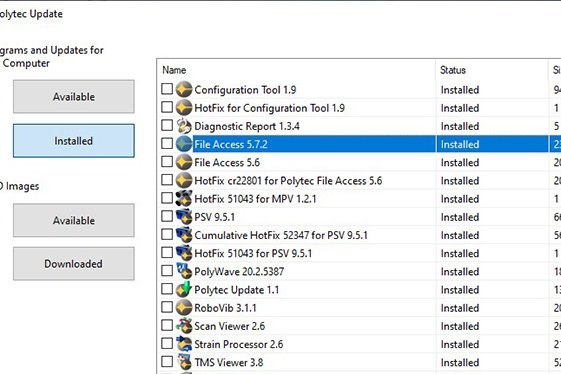This screenshot has height=374, width=561.
Task: Show Downloaded images
Action: click(74, 264)
